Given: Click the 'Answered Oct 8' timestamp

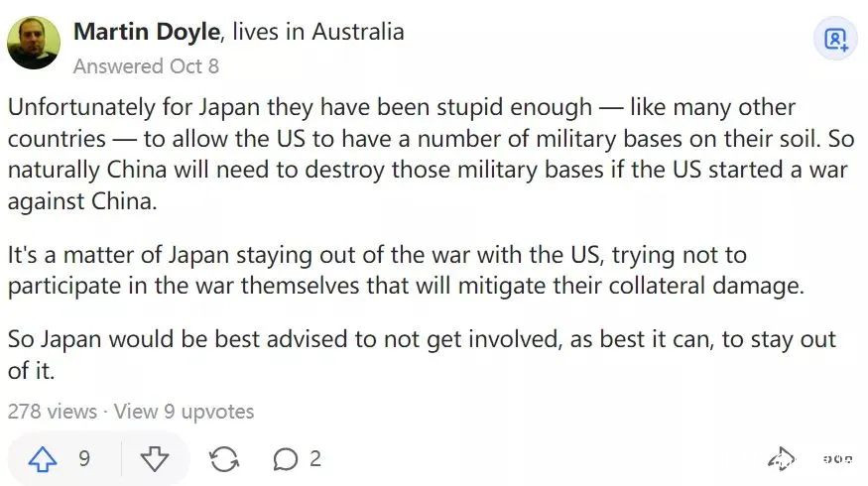Looking at the screenshot, I should pos(146,66).
